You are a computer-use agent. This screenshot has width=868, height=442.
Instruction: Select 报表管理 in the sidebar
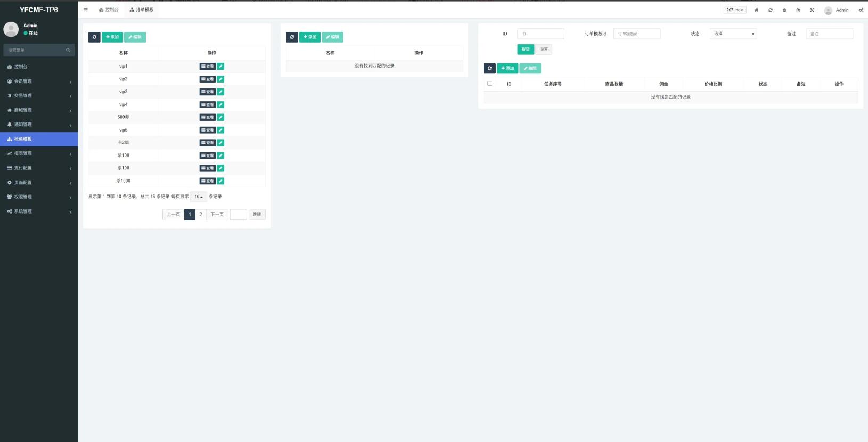(38, 153)
